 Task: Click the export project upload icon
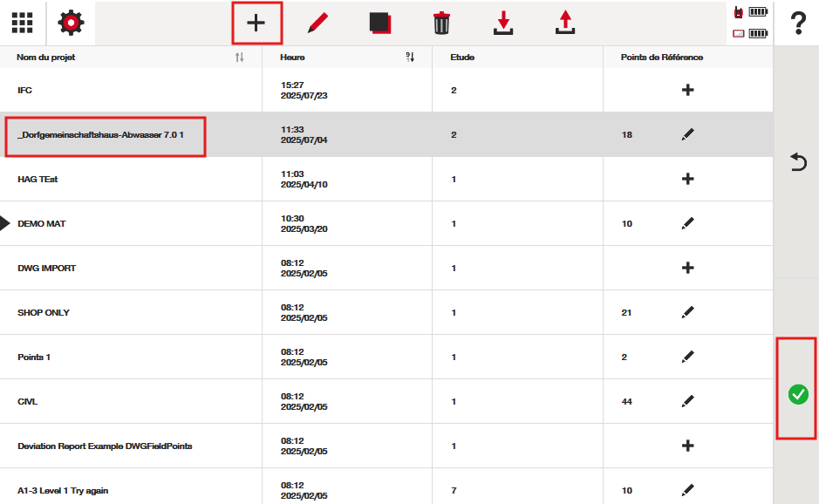tap(565, 24)
